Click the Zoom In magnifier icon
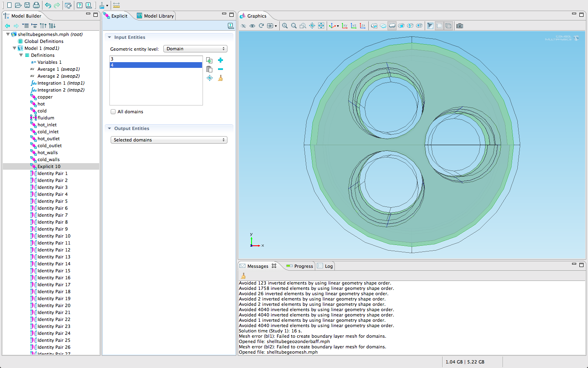This screenshot has width=588, height=368. coord(285,26)
